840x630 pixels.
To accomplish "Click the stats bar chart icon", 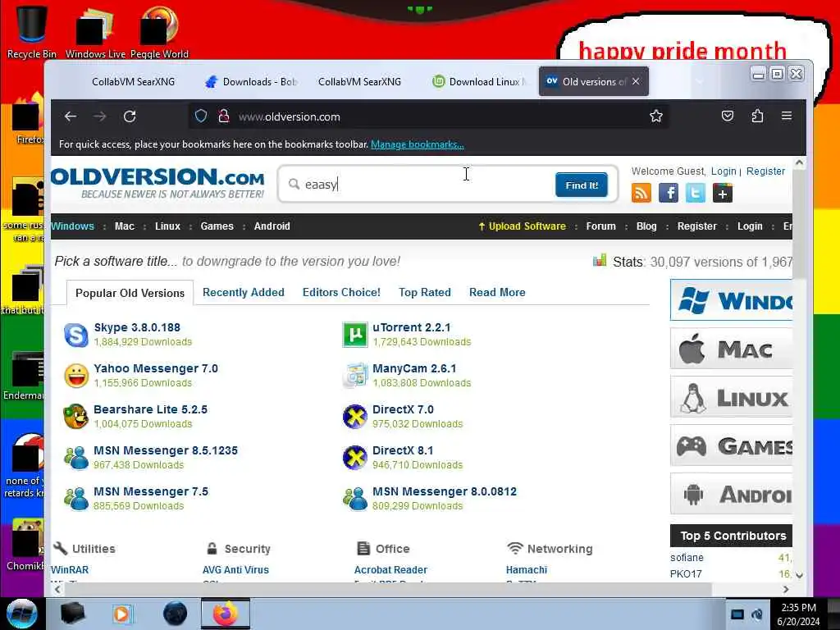I will click(x=600, y=260).
